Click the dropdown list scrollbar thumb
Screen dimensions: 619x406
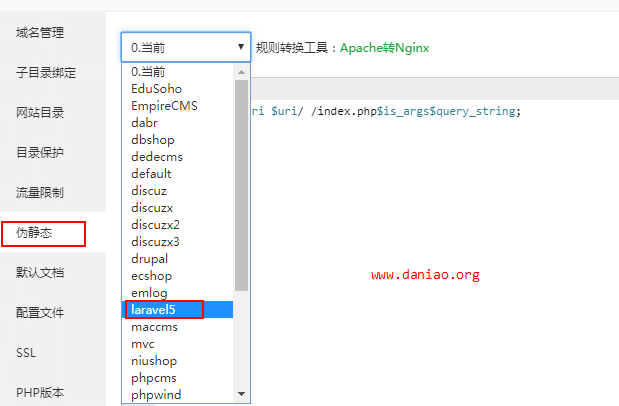(x=242, y=185)
